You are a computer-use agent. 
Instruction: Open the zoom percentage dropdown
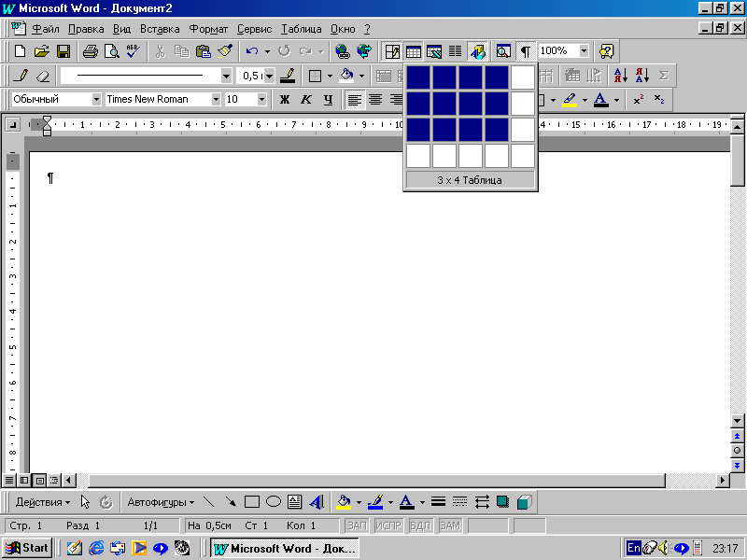(585, 50)
